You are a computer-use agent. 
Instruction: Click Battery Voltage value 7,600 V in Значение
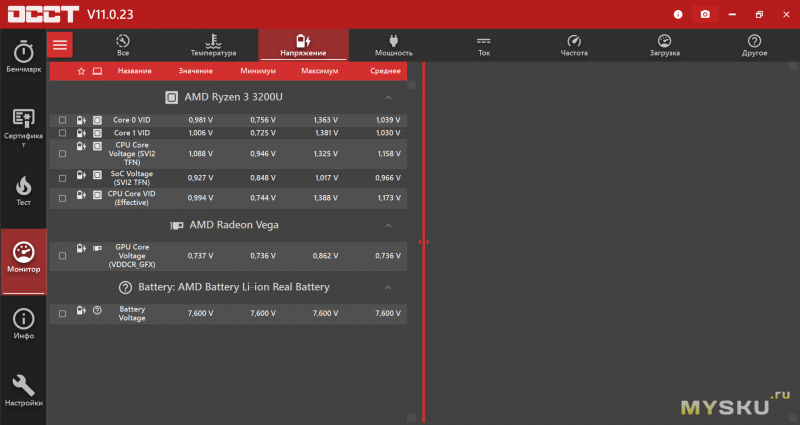[x=201, y=313]
